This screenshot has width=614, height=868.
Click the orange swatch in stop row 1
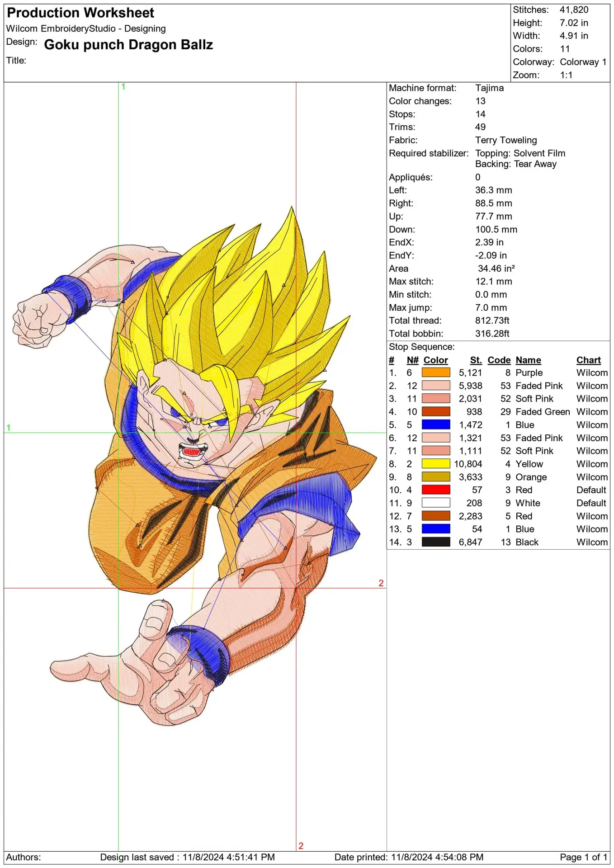(x=436, y=373)
